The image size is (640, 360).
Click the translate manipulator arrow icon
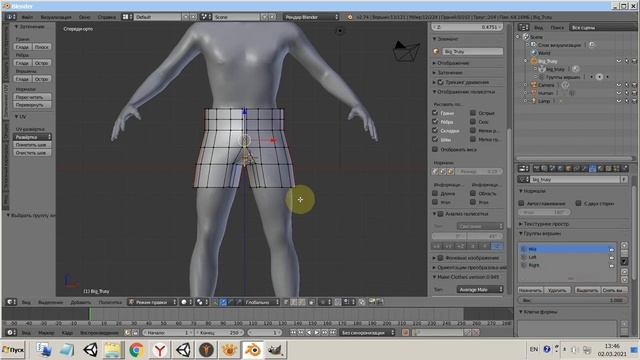coord(223,302)
